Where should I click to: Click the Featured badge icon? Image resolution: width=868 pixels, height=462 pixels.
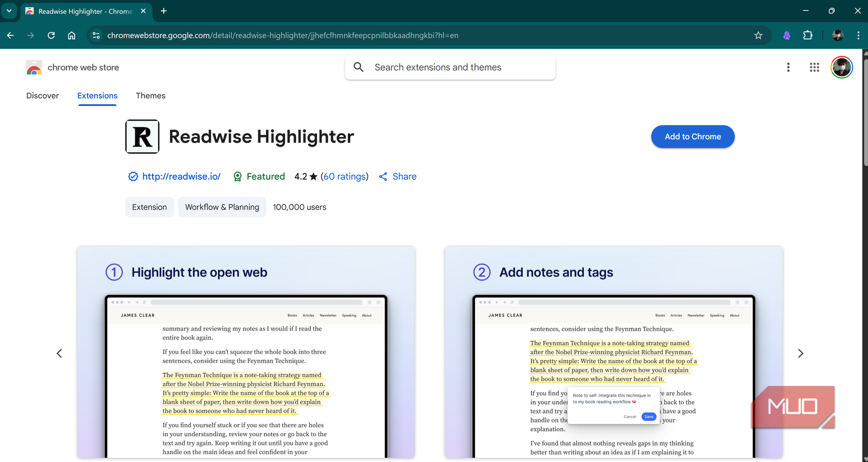pos(238,177)
